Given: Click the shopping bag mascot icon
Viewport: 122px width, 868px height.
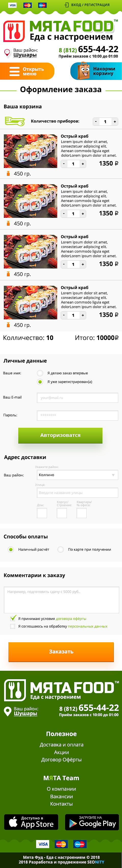Looking at the screenshot, I should click(x=84, y=71).
